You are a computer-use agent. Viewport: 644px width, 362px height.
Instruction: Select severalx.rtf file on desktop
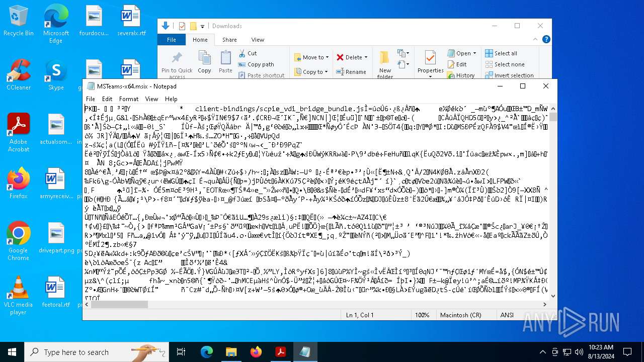click(131, 21)
